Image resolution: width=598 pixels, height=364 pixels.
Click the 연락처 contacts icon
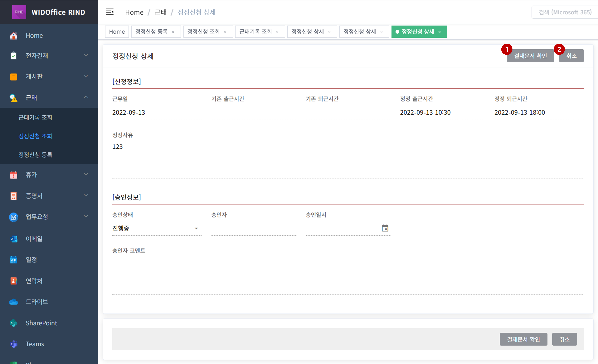point(13,281)
